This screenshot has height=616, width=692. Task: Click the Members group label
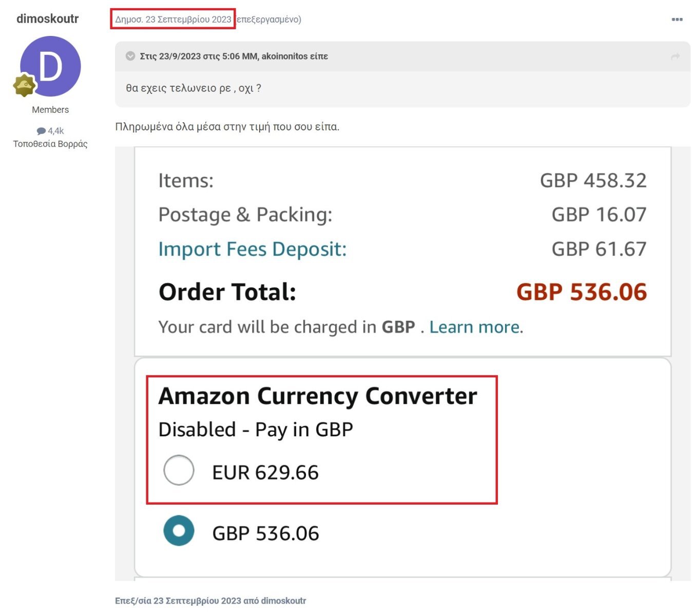[50, 110]
